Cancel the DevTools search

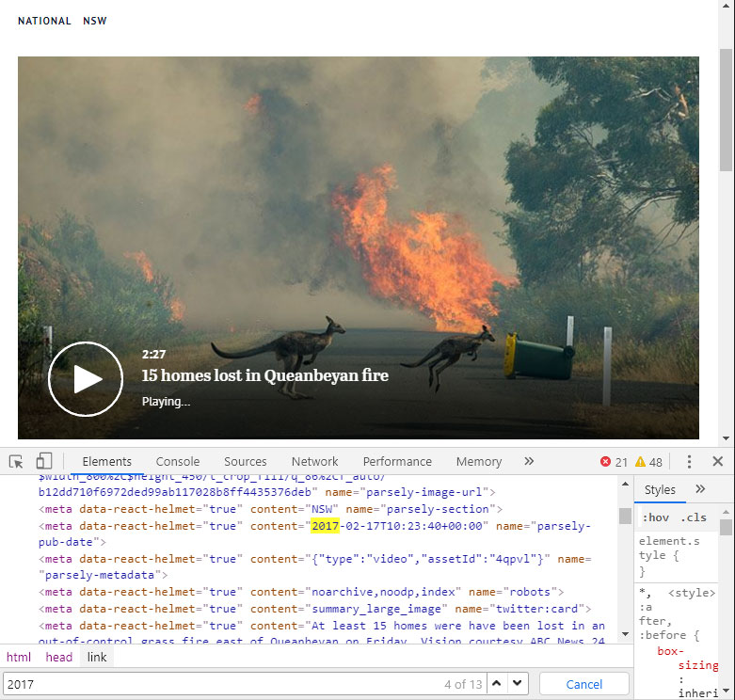[584, 685]
